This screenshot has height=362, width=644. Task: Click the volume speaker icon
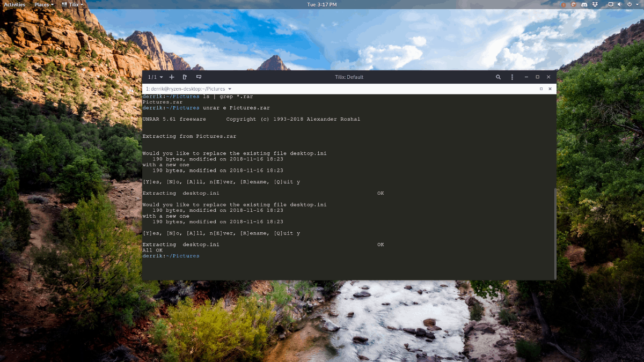pyautogui.click(x=620, y=4)
